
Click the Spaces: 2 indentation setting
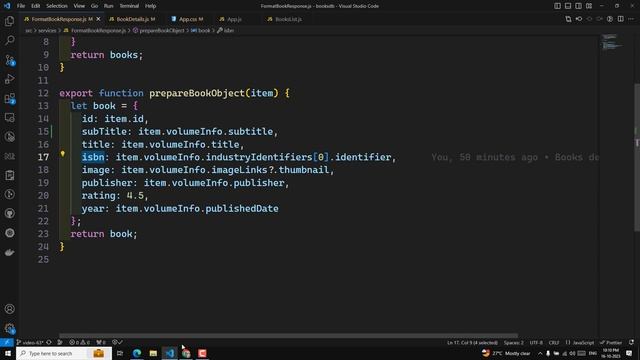pyautogui.click(x=513, y=342)
